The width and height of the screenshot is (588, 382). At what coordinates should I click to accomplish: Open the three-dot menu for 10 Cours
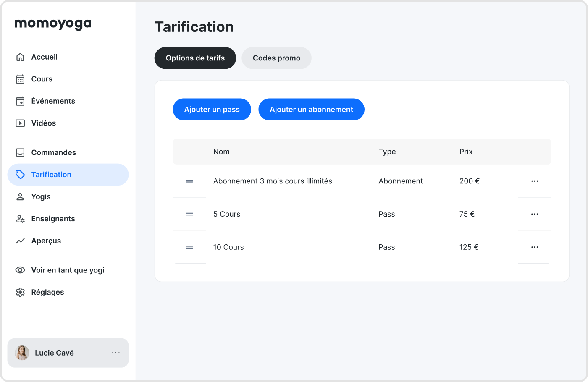pos(535,247)
